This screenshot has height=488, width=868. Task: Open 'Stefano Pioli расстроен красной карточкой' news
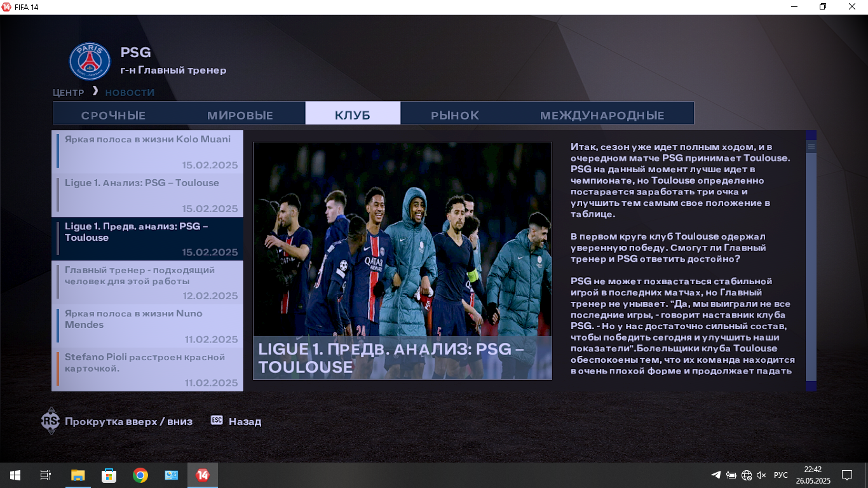click(147, 369)
